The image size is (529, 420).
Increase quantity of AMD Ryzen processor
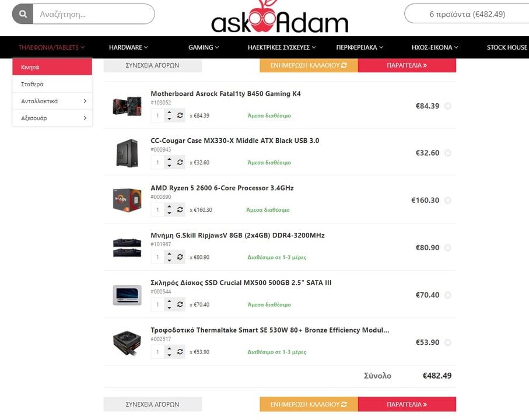pyautogui.click(x=169, y=207)
